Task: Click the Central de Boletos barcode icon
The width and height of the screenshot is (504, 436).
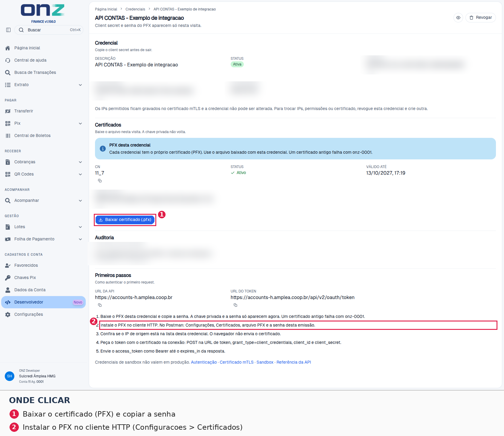Action: 8,135
